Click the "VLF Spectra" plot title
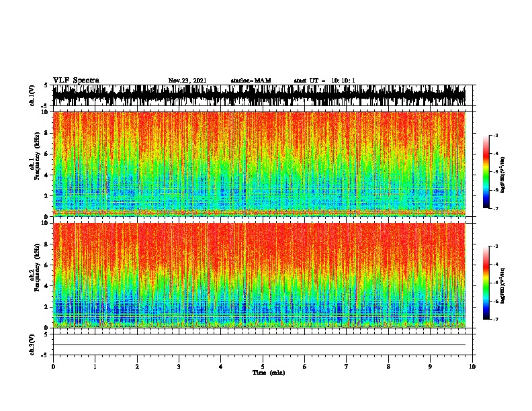532x411 pixels. click(x=76, y=81)
